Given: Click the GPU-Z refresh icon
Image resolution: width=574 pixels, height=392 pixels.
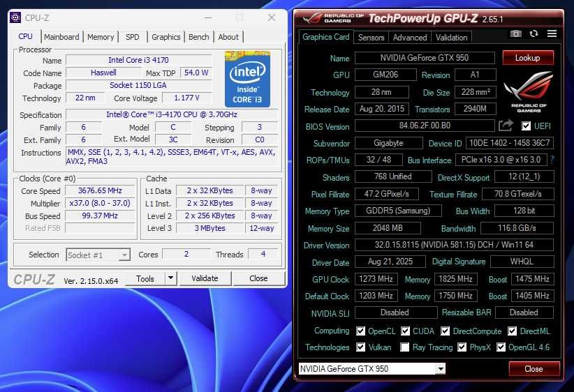Looking at the screenshot, I should [x=533, y=33].
